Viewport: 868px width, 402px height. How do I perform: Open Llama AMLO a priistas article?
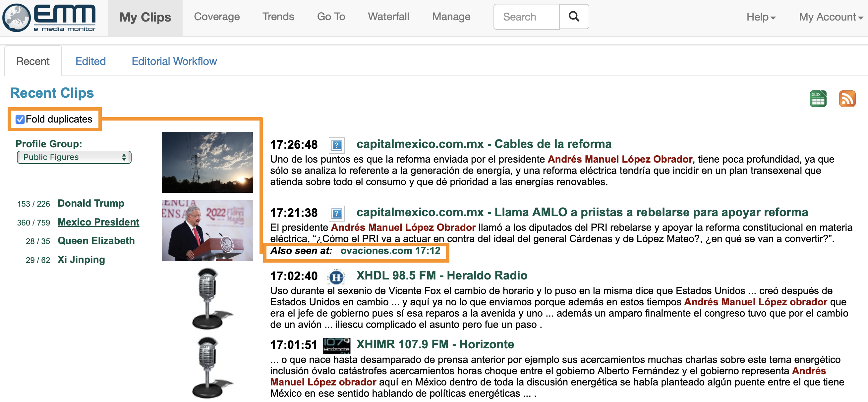tap(582, 212)
